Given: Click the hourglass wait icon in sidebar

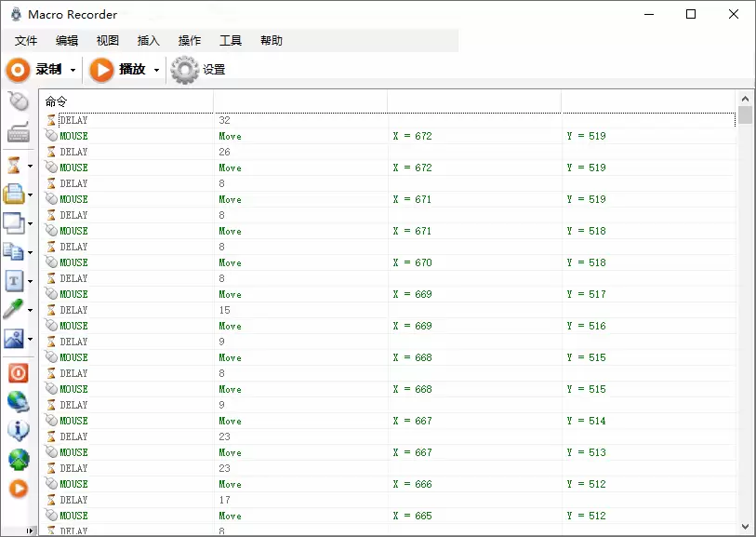Looking at the screenshot, I should click(x=14, y=166).
